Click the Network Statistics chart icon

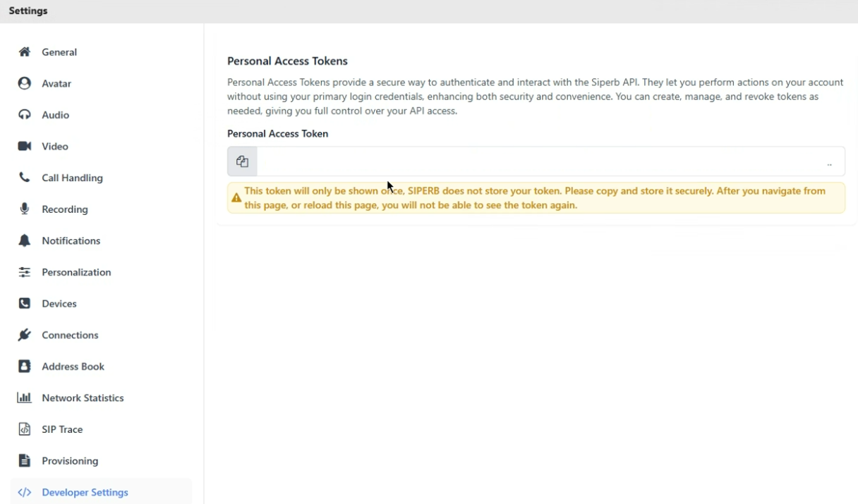coord(25,398)
